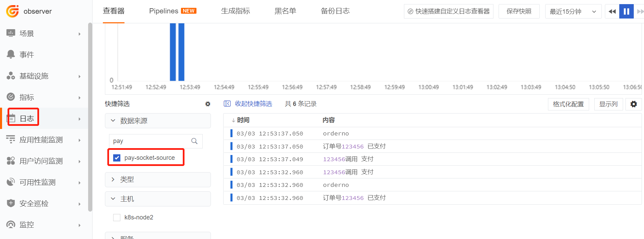Click the pay search input field
The image size is (644, 239).
pos(150,141)
